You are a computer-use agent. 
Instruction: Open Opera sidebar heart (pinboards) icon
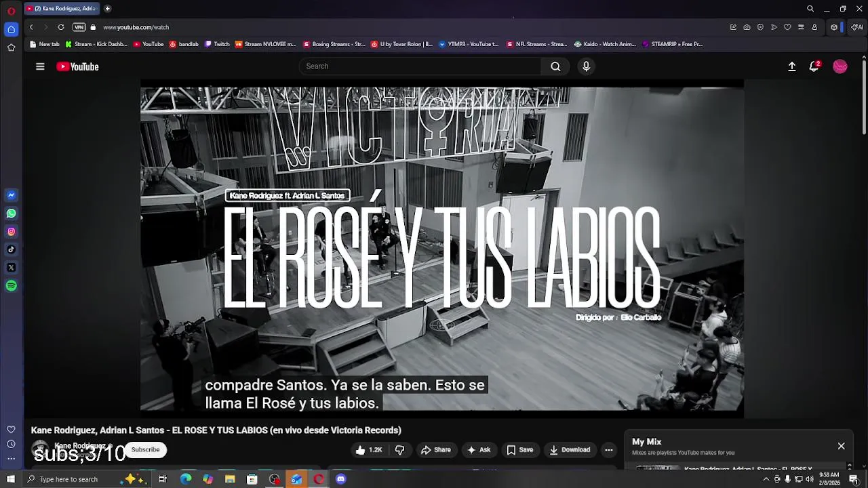click(11, 430)
